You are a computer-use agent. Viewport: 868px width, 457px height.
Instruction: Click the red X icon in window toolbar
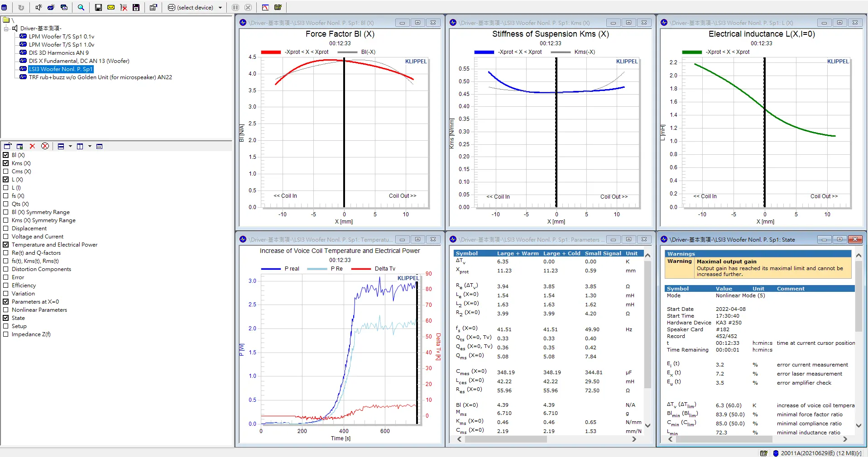pos(32,146)
